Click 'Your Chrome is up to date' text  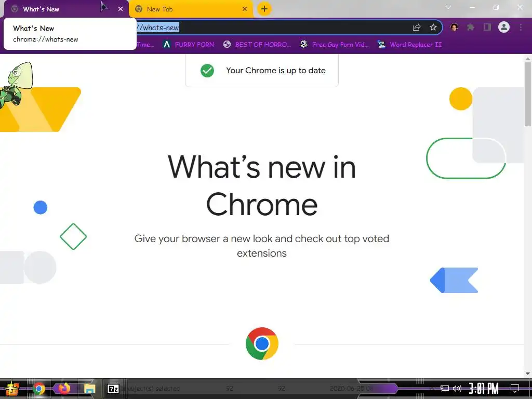pos(276,71)
